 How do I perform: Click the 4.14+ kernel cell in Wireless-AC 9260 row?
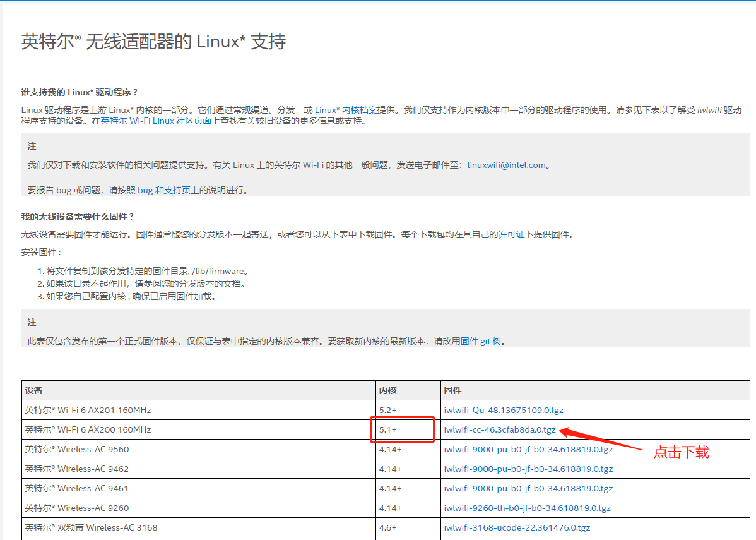408,508
